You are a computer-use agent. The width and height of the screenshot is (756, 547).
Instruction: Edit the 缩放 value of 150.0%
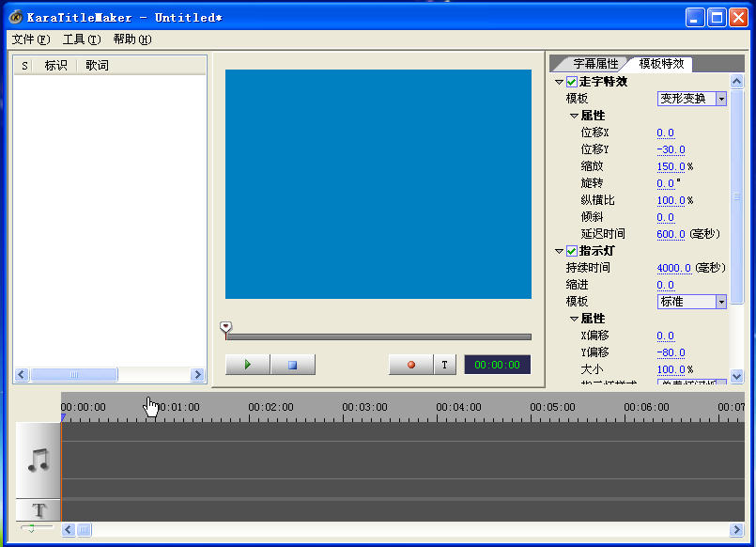coord(671,165)
